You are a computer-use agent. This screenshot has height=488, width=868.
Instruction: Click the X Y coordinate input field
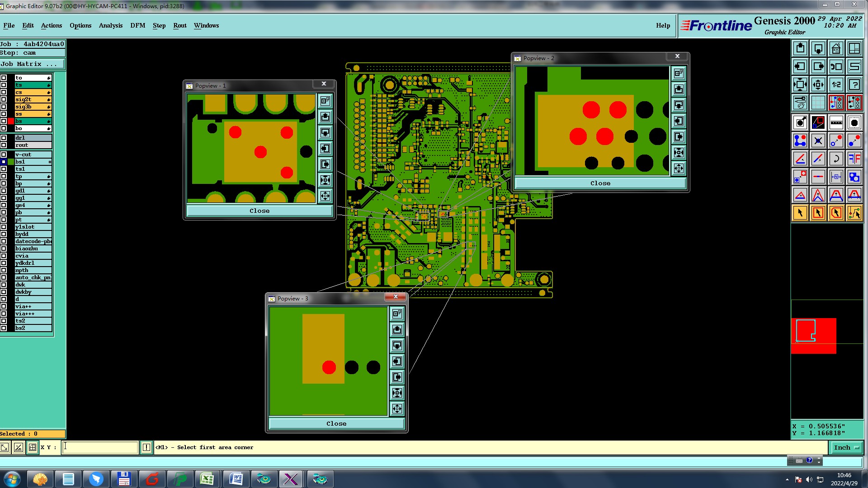point(100,447)
